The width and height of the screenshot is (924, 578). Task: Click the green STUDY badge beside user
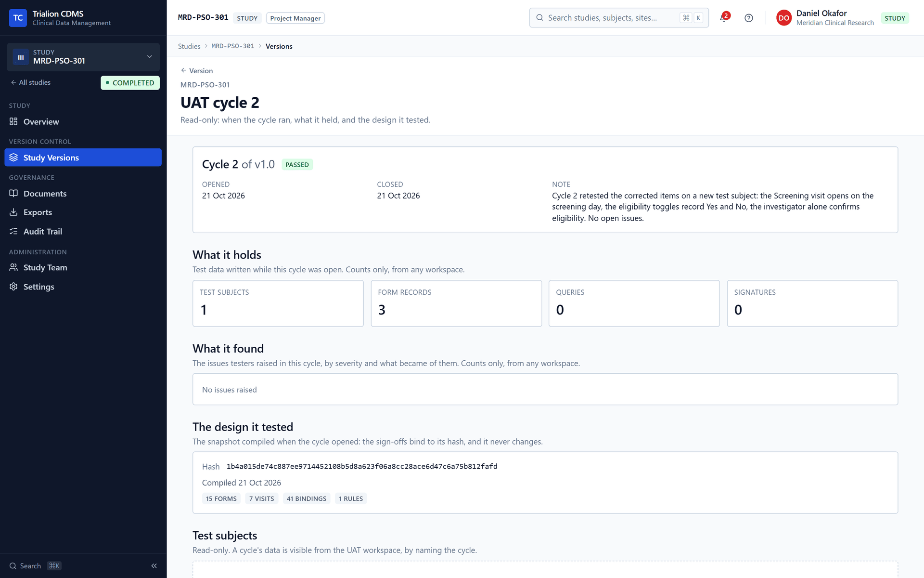click(x=895, y=18)
